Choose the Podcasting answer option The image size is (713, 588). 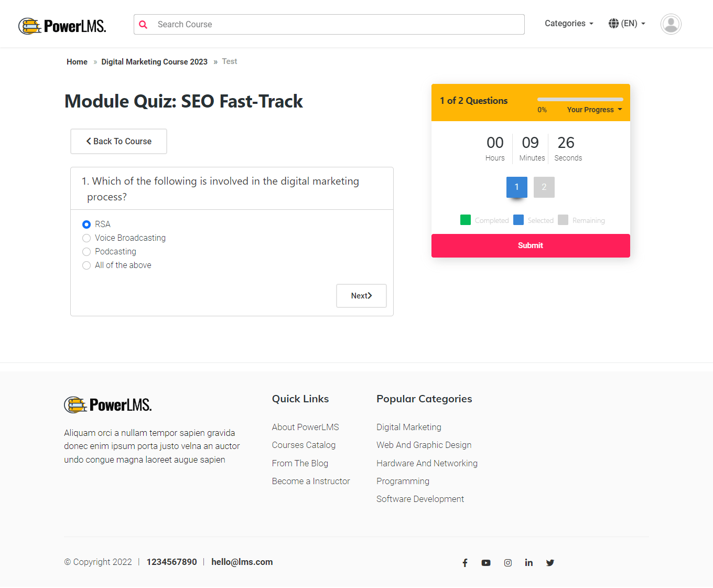pos(86,252)
